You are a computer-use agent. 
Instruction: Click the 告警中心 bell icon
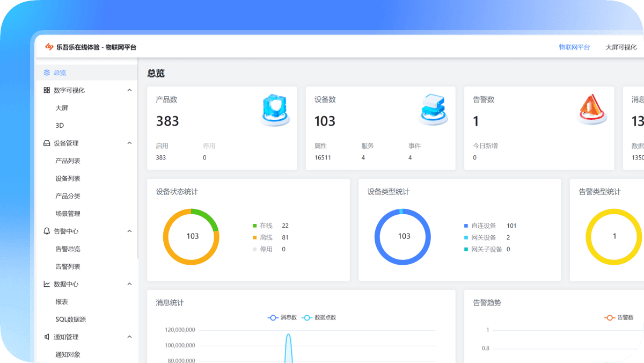click(x=47, y=231)
